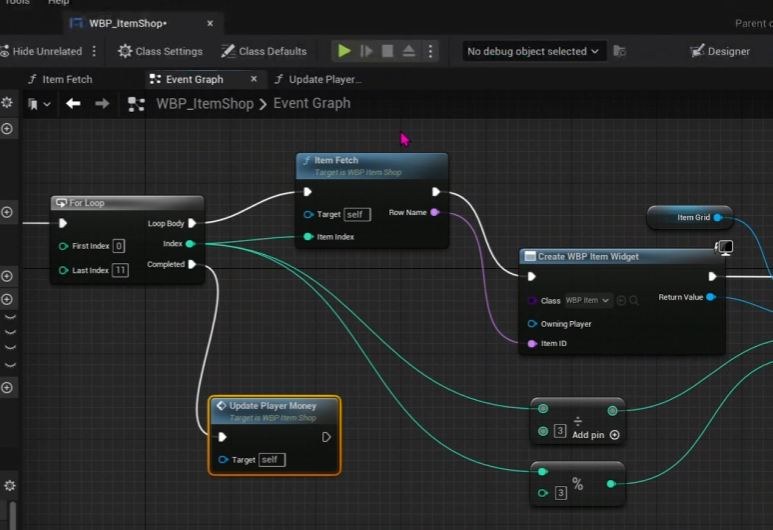Click Update Player Money execution output pin
The height and width of the screenshot is (530, 773).
pyautogui.click(x=326, y=437)
